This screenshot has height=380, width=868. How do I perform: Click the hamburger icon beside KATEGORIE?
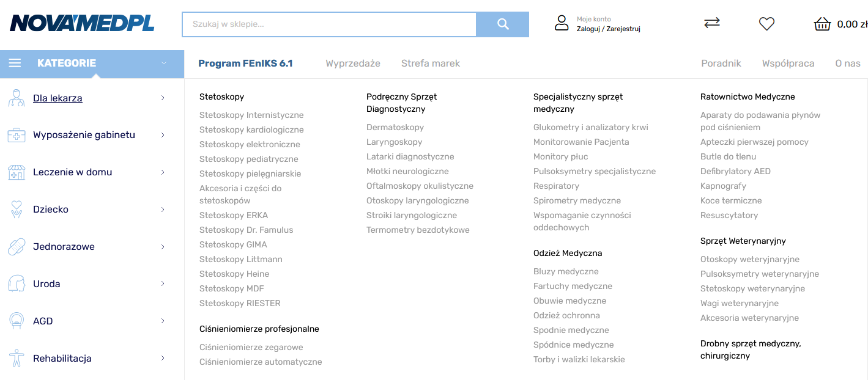pos(15,63)
